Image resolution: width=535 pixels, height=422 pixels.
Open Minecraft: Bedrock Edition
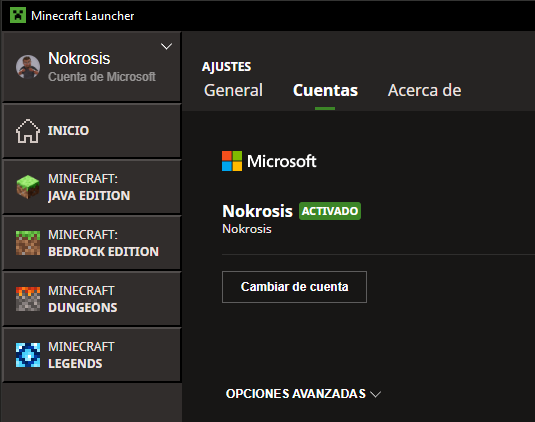coord(91,243)
